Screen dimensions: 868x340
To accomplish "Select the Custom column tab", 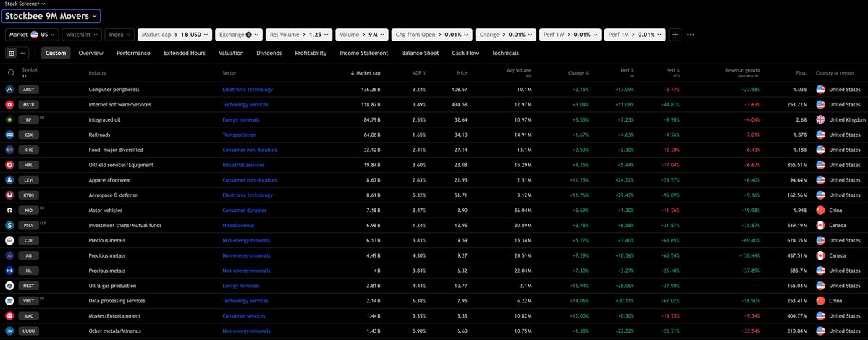I will pyautogui.click(x=55, y=53).
